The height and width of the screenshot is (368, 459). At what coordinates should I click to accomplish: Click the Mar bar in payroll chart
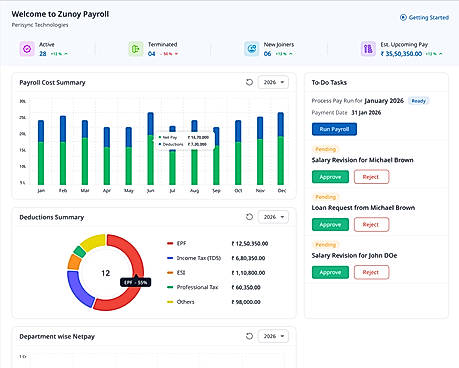85,153
